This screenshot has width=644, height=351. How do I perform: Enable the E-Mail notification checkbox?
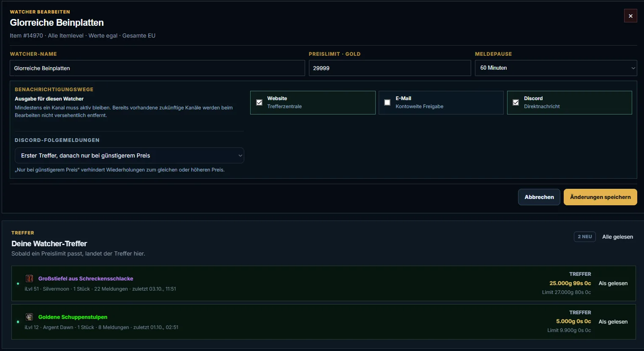coord(387,102)
